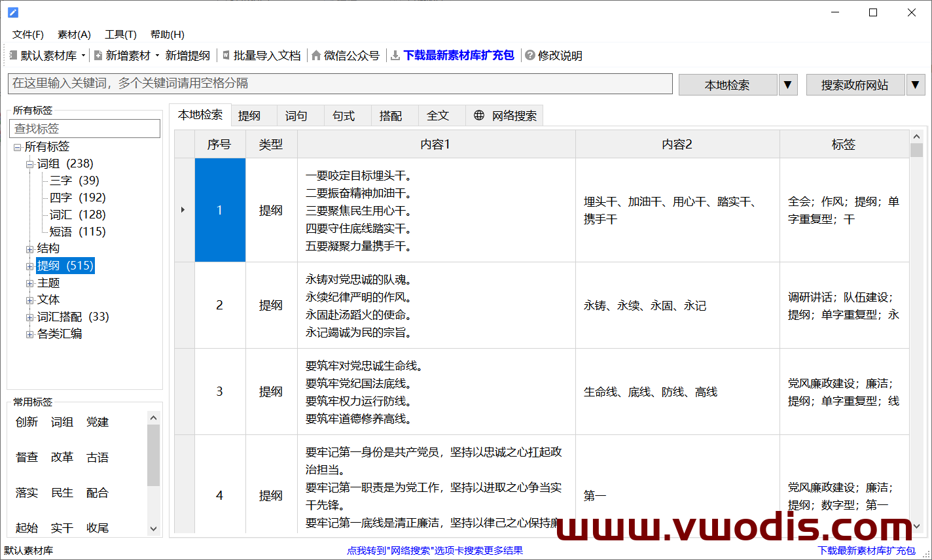Open the 新增素材 dropdown caret
Viewport: 932px width, 560px height.
coord(158,55)
